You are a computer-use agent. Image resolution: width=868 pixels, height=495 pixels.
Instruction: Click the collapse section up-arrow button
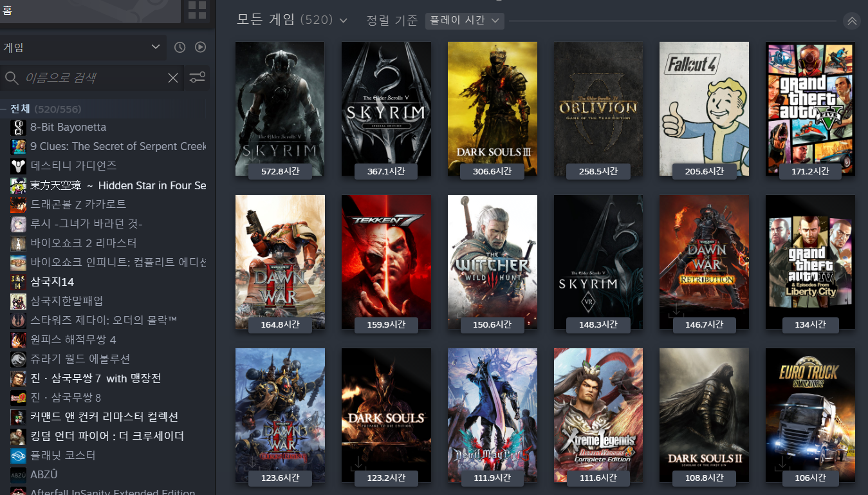point(852,21)
